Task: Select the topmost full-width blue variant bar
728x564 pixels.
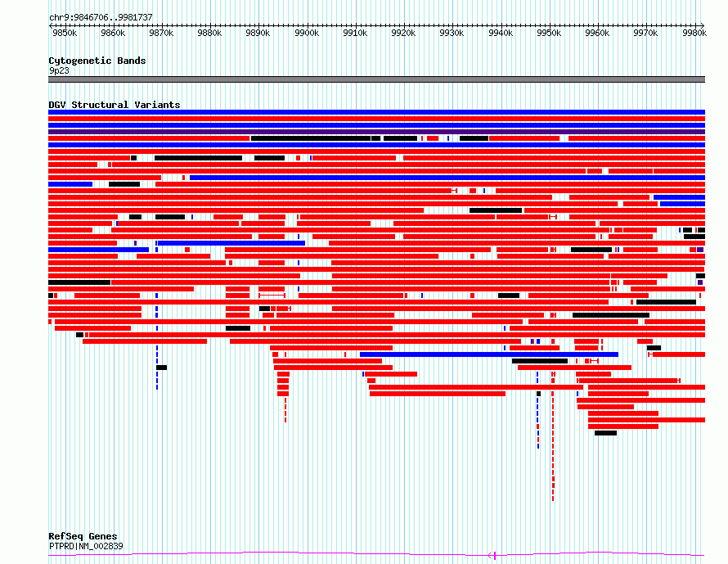Action: [376, 112]
